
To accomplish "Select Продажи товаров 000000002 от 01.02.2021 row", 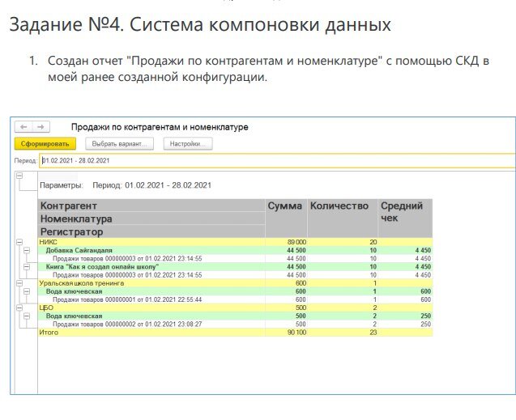I will click(151, 325).
